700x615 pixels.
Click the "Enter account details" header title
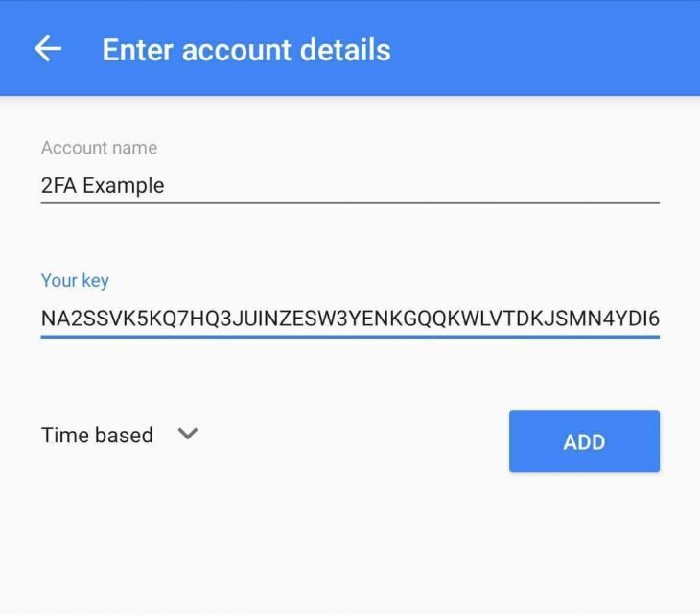pos(246,49)
